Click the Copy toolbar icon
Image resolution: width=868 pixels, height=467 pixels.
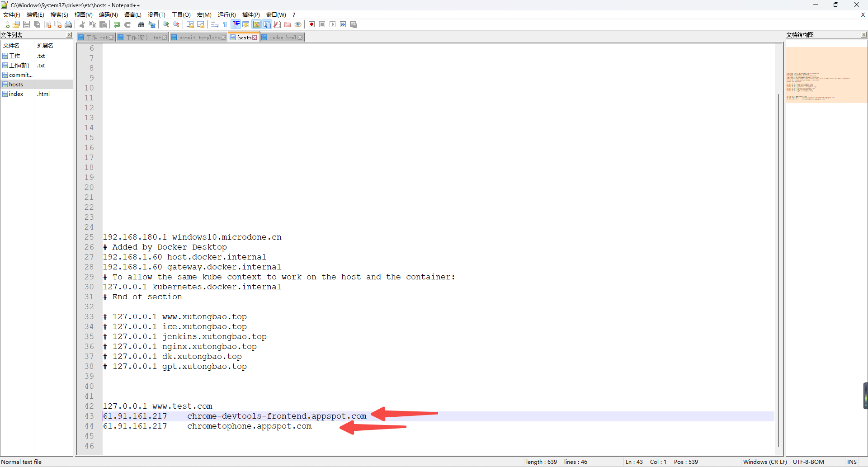coord(93,24)
